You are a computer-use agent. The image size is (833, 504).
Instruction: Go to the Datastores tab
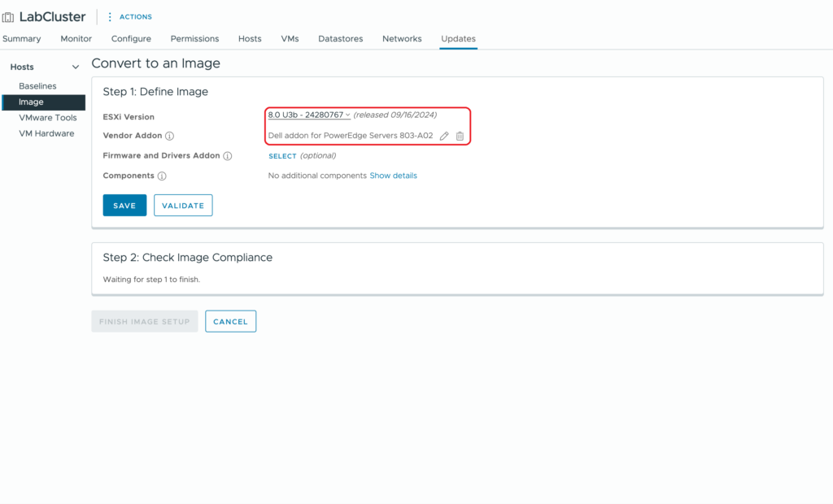point(340,39)
